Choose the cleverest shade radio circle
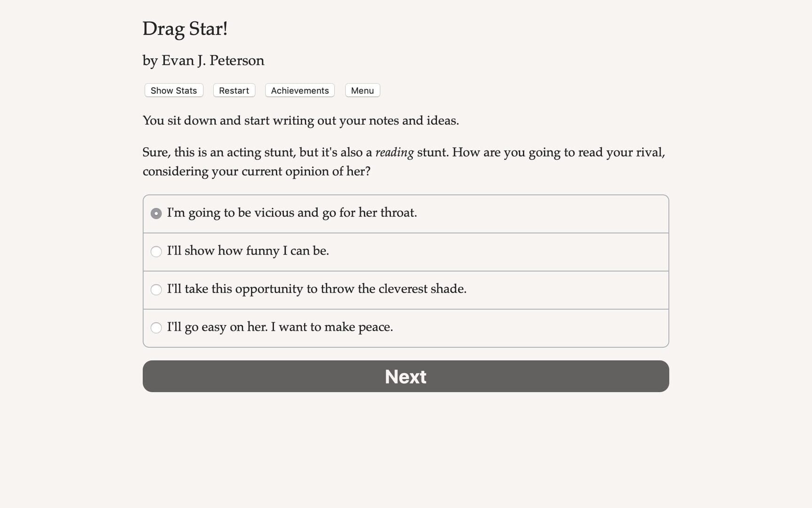 tap(156, 290)
